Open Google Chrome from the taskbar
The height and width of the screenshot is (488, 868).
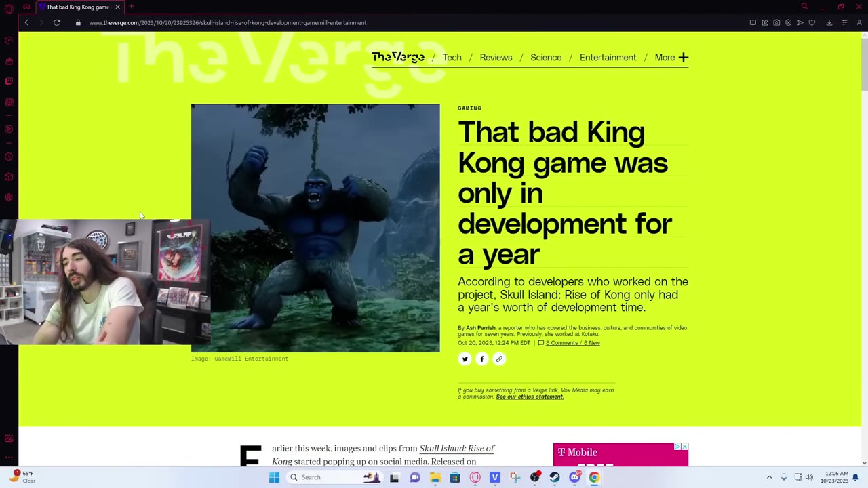click(594, 477)
